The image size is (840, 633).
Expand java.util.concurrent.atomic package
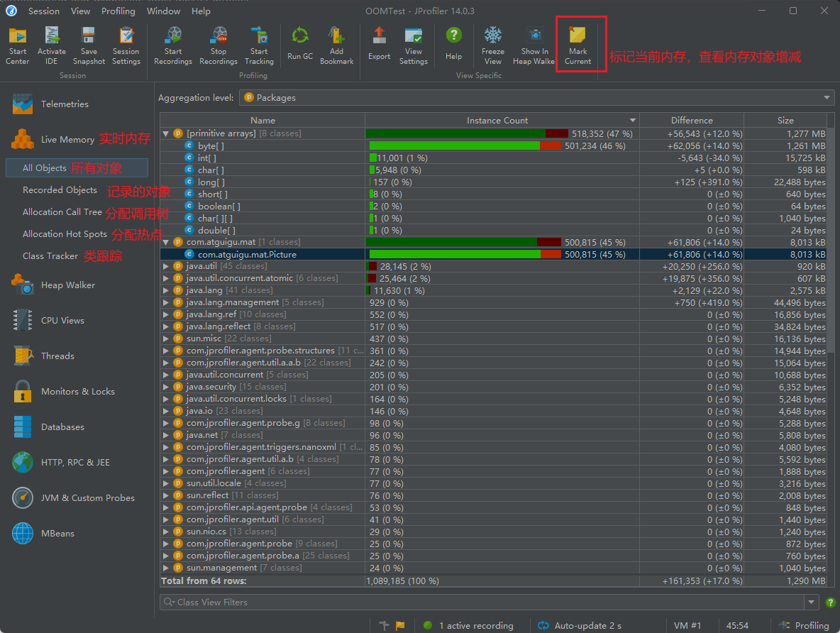[x=166, y=278]
